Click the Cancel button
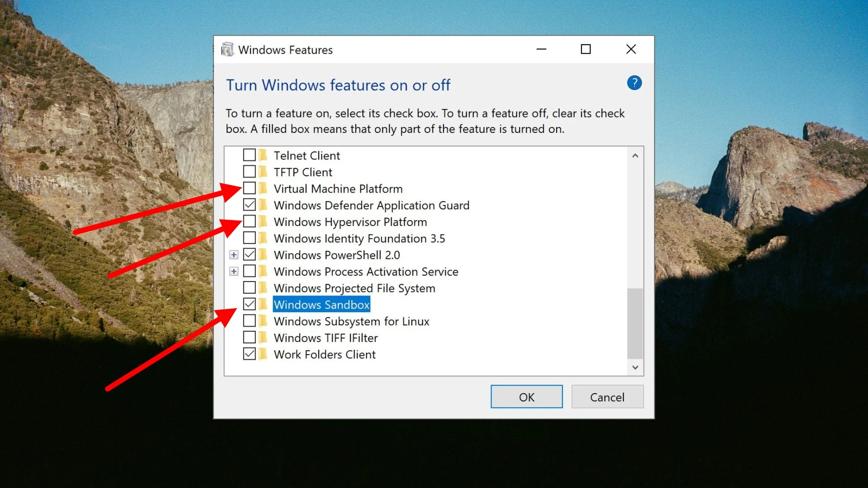Viewport: 868px width, 488px height. tap(607, 397)
